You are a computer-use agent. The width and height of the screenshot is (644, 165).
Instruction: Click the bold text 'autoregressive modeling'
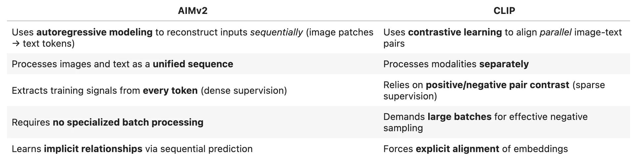94,32
